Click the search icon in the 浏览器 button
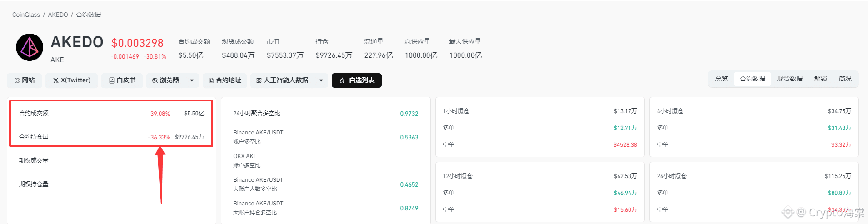 (x=155, y=80)
